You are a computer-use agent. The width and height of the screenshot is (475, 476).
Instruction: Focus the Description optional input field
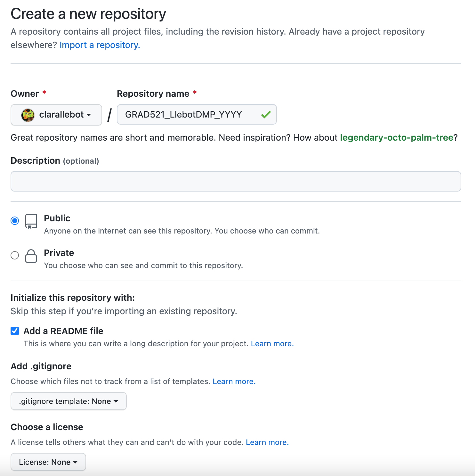(236, 181)
